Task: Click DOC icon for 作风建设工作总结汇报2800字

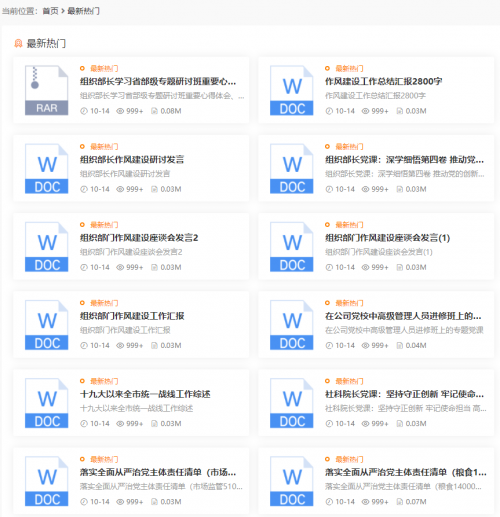Action: point(292,90)
